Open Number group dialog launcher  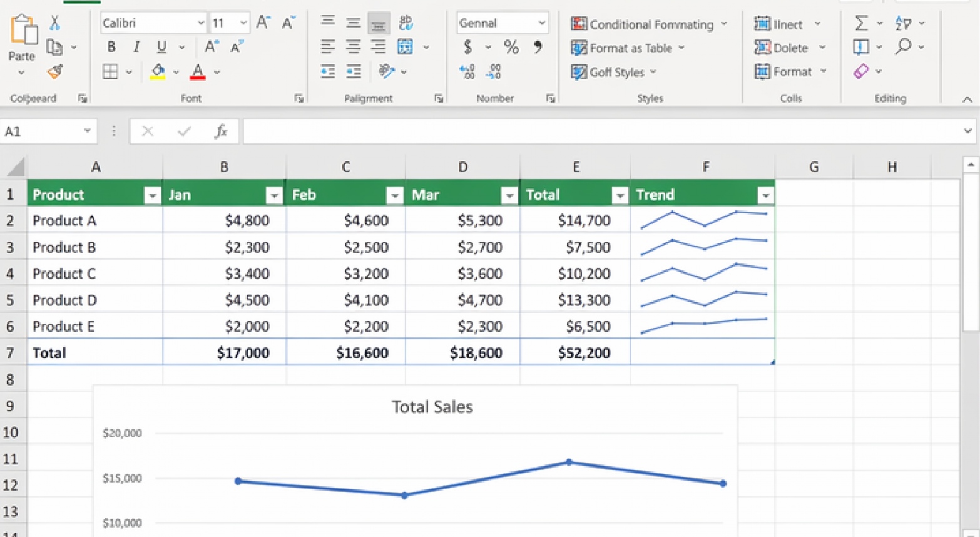(551, 98)
